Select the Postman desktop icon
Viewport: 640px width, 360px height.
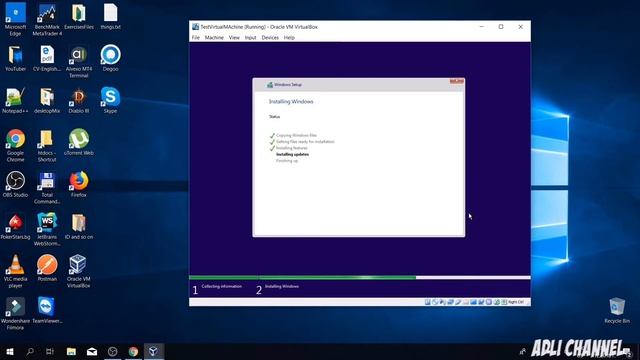pyautogui.click(x=47, y=269)
